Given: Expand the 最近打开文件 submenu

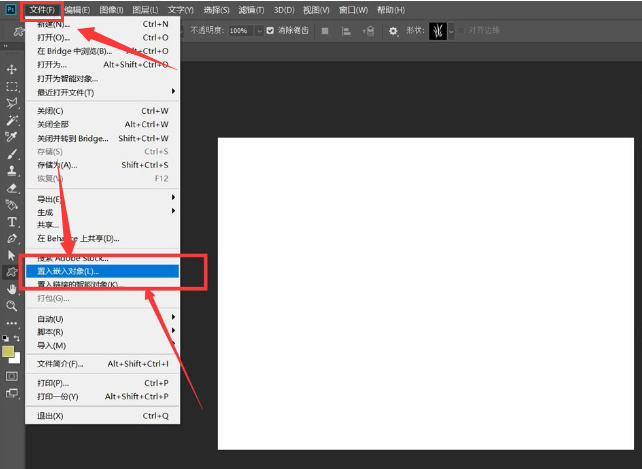Looking at the screenshot, I should (x=100, y=92).
